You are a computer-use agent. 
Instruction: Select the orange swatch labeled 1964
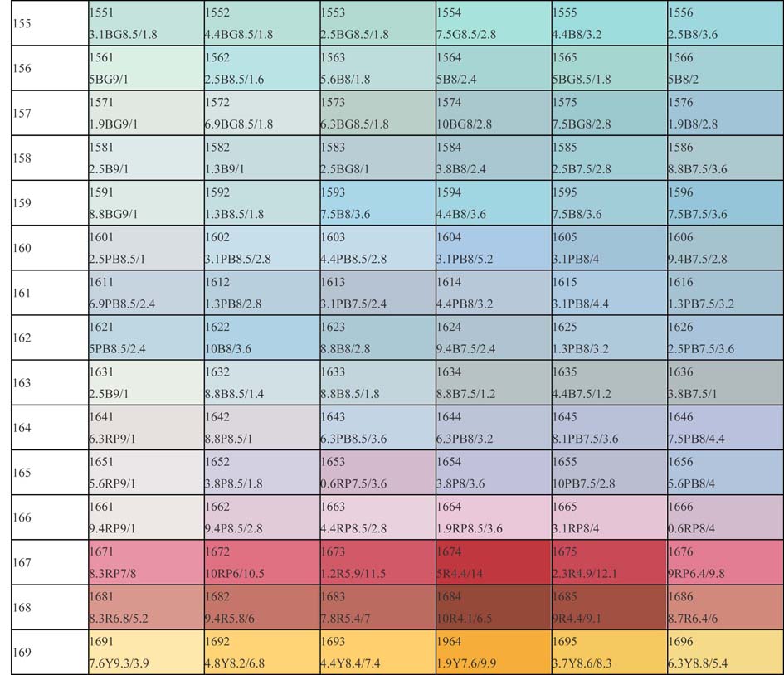[493, 652]
